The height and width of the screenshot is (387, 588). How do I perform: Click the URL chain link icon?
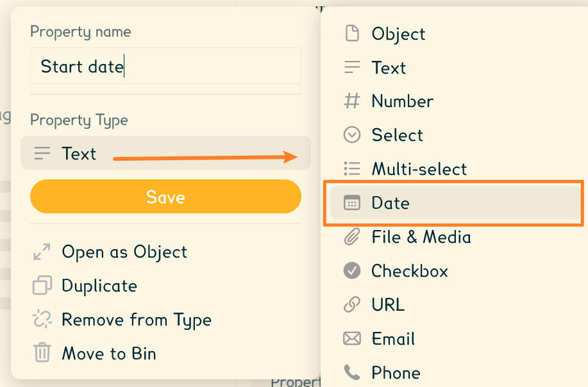click(x=352, y=305)
